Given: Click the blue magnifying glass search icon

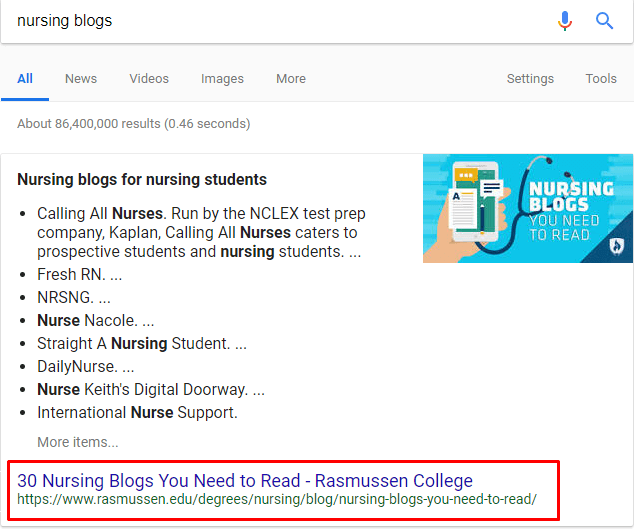Looking at the screenshot, I should pos(604,21).
